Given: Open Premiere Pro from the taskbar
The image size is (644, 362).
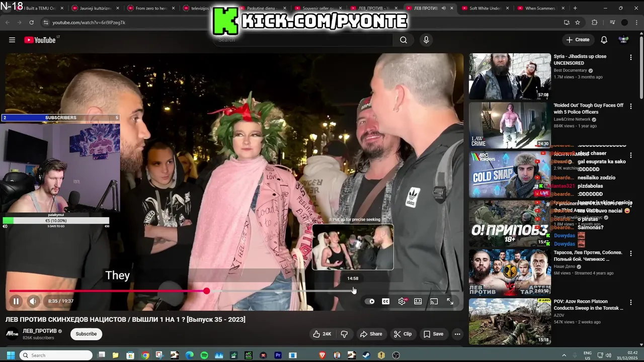Looking at the screenshot, I should click(x=278, y=355).
